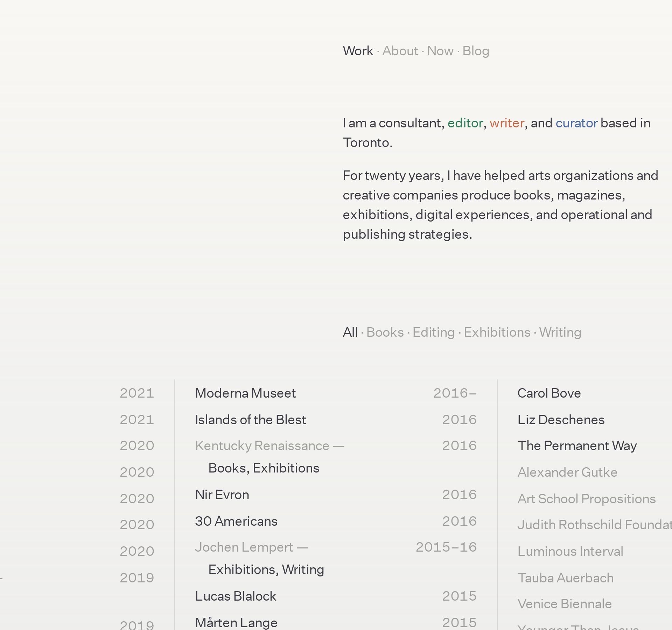Filter projects by Editing
This screenshot has width=672, height=630.
(433, 332)
